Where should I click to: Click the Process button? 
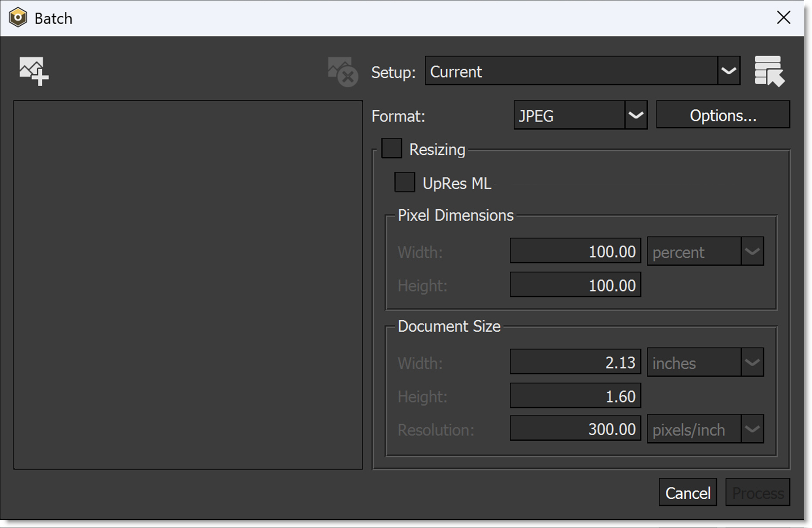[757, 493]
